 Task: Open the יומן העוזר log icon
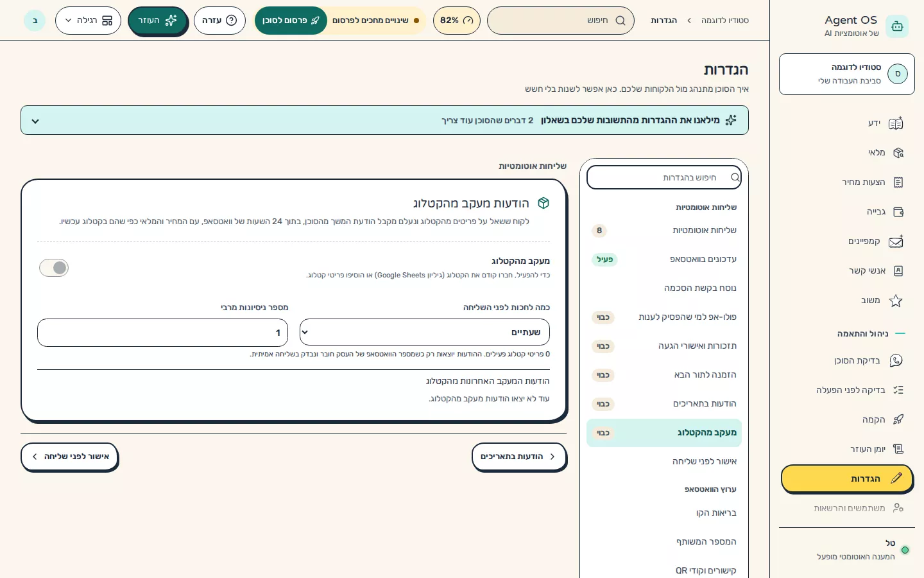click(898, 449)
